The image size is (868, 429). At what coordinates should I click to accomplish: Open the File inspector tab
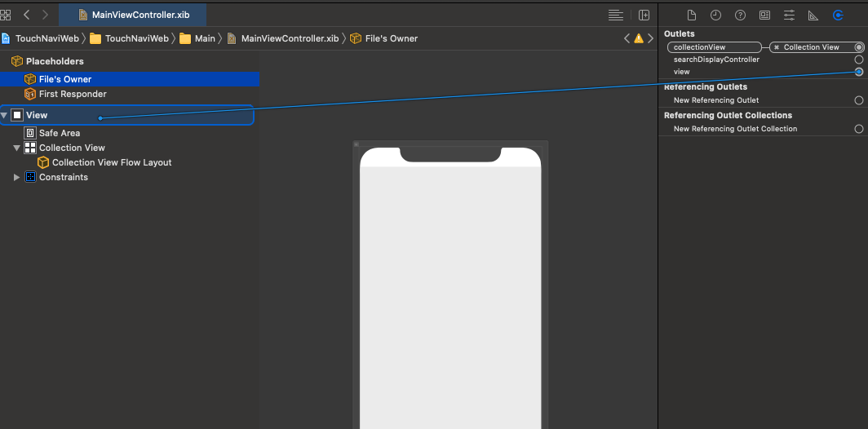pyautogui.click(x=691, y=15)
